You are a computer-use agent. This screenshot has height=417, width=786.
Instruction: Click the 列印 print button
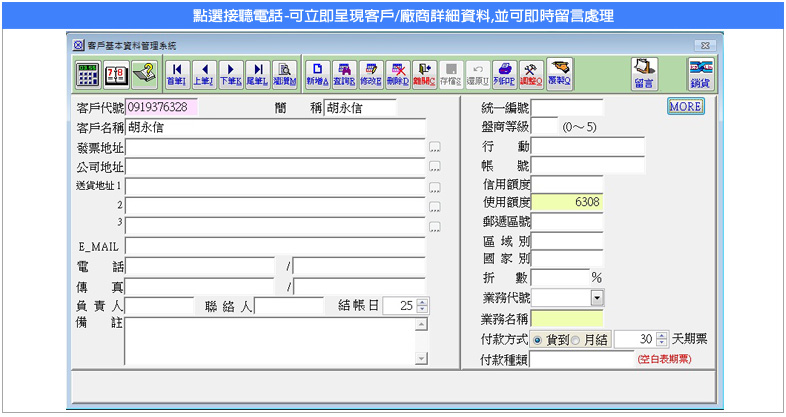[503, 74]
